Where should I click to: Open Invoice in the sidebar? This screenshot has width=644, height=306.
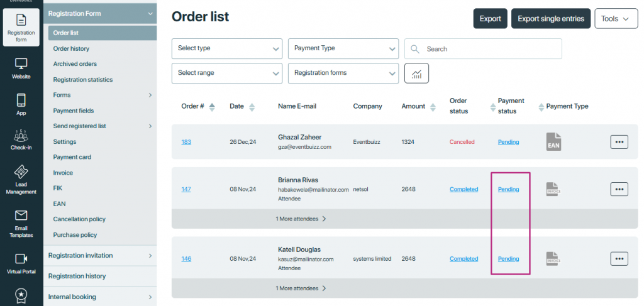pyautogui.click(x=63, y=173)
